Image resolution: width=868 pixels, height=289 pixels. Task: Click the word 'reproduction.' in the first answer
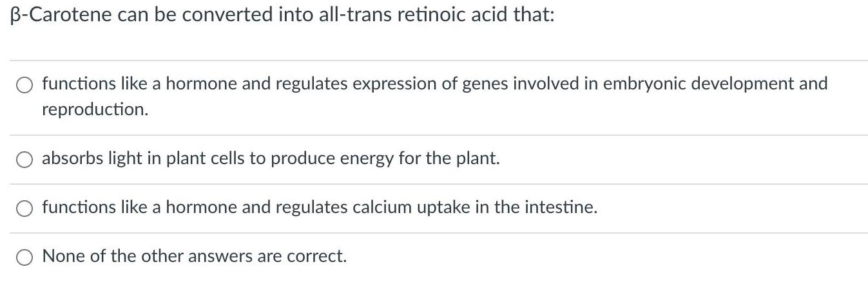tap(95, 109)
